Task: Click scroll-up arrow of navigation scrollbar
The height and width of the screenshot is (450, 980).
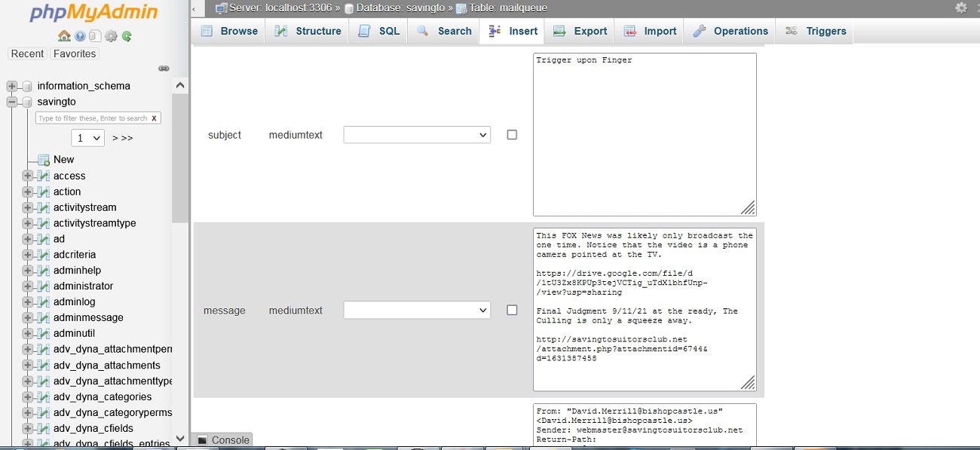Action: pyautogui.click(x=180, y=85)
